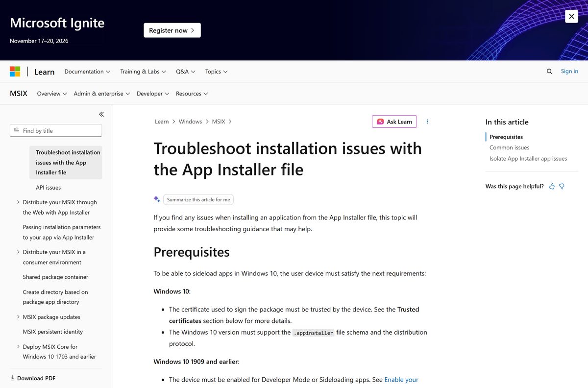Open the more actions ellipsis menu
The width and height of the screenshot is (588, 388).
[x=427, y=121]
